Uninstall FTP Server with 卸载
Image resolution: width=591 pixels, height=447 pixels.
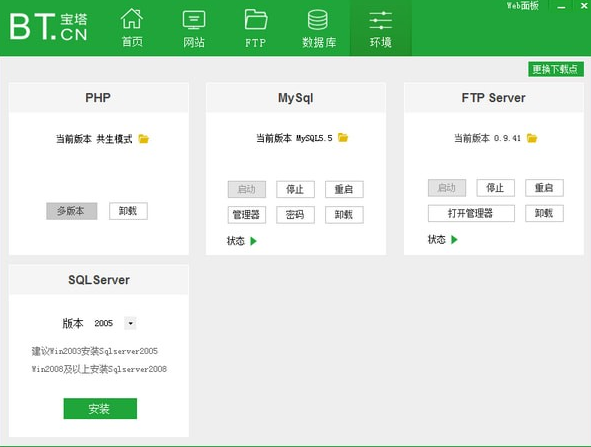point(544,213)
